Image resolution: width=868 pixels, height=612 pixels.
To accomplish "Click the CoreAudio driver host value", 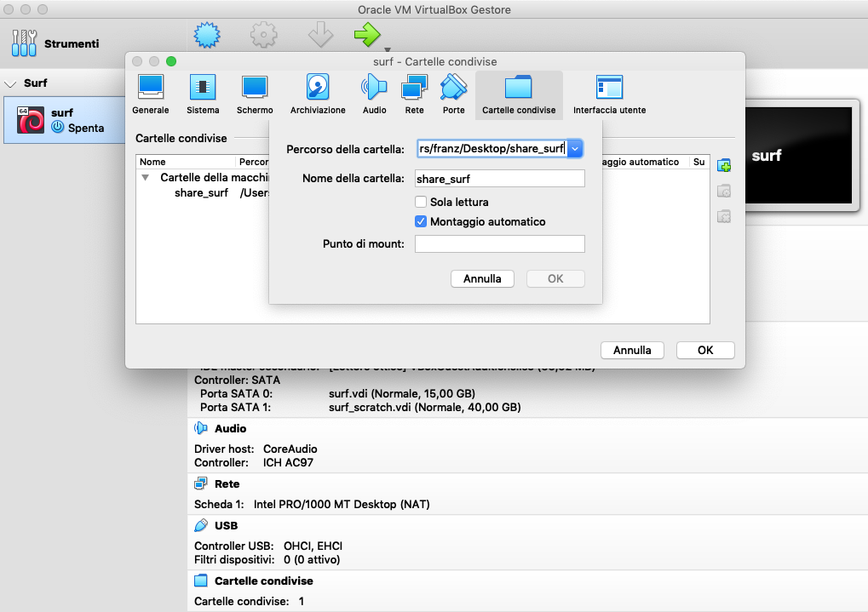I will [290, 449].
